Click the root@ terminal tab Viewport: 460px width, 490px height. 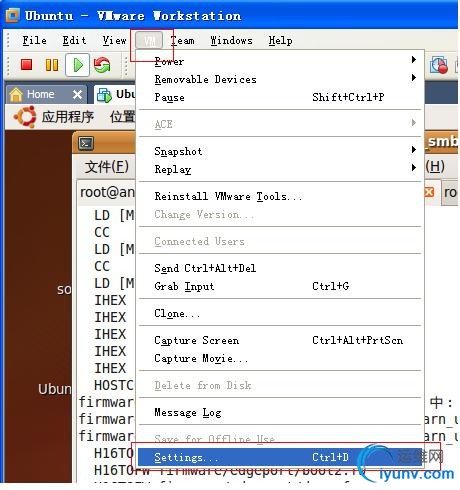(107, 192)
